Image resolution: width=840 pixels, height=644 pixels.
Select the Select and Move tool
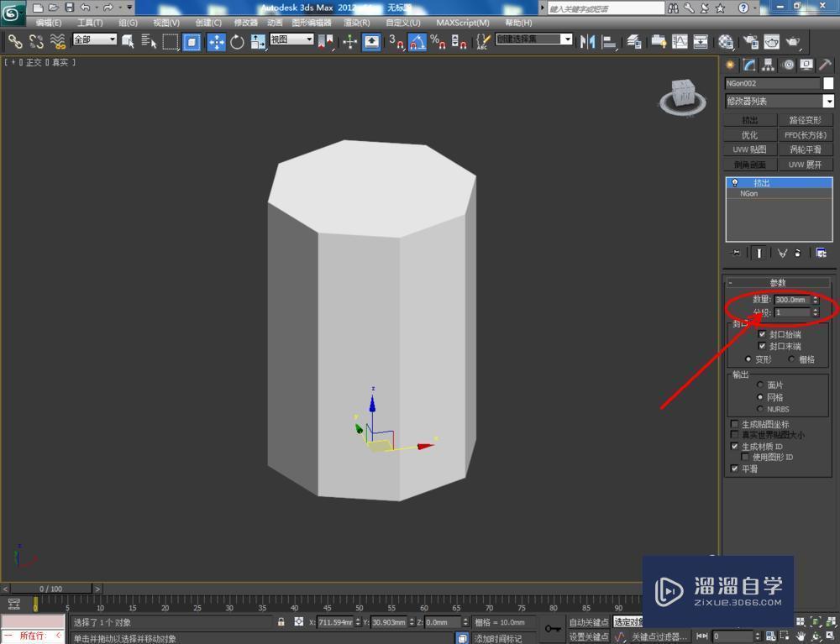216,42
